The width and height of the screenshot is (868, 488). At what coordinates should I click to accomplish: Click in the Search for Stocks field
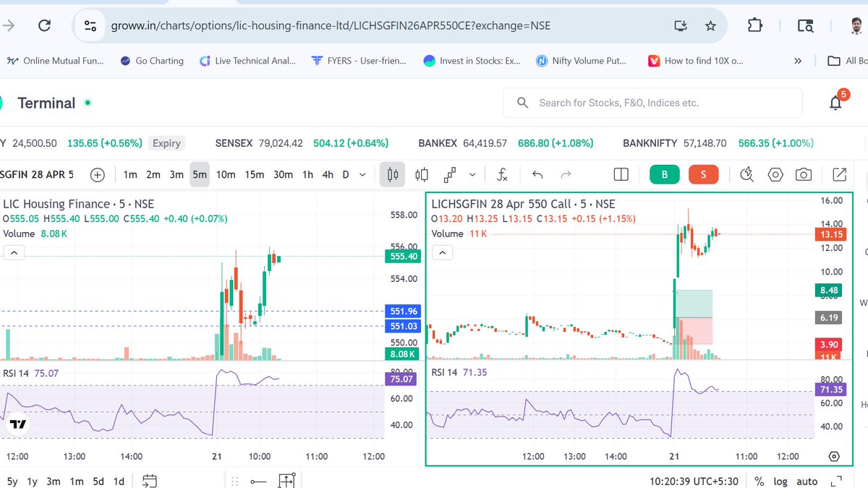(652, 103)
